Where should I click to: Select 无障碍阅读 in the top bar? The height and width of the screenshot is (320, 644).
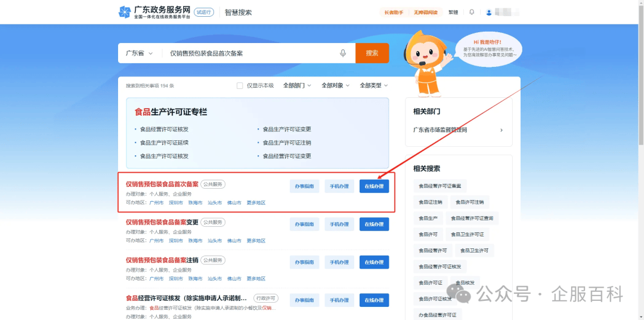(x=426, y=13)
